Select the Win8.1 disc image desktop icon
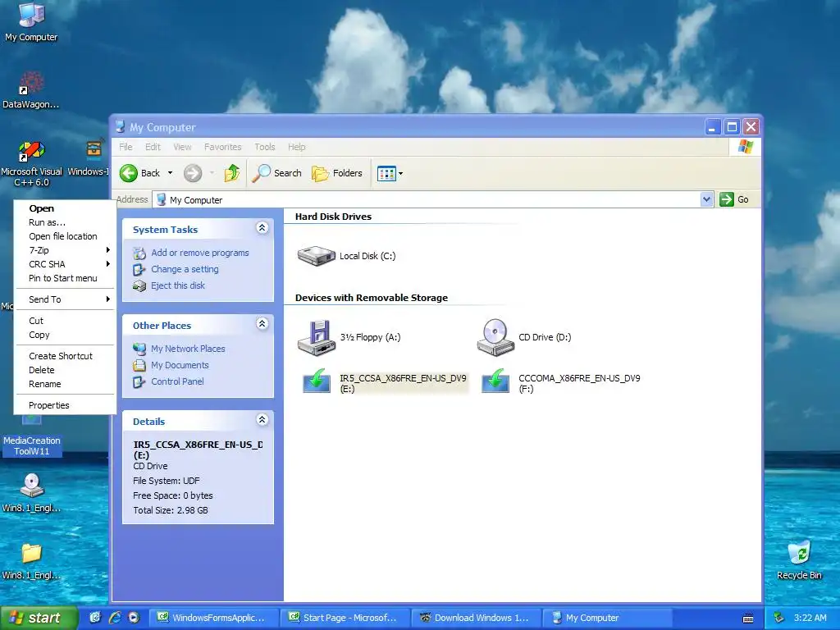 click(31, 493)
